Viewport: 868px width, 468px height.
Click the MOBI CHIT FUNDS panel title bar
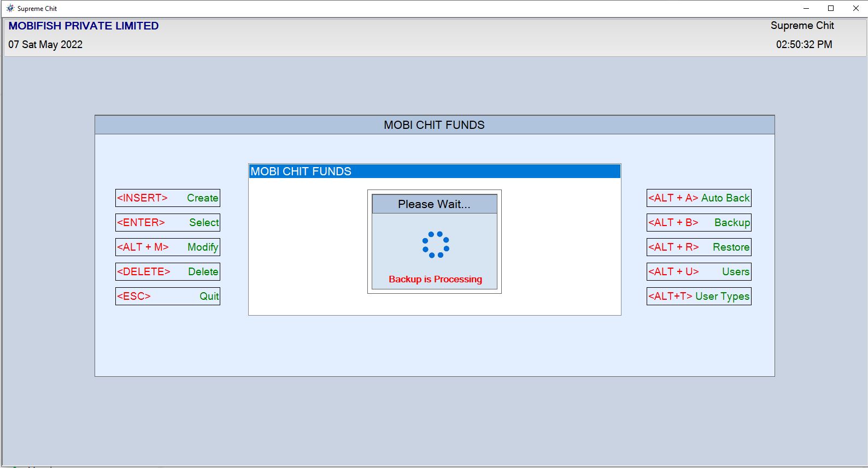tap(435, 125)
